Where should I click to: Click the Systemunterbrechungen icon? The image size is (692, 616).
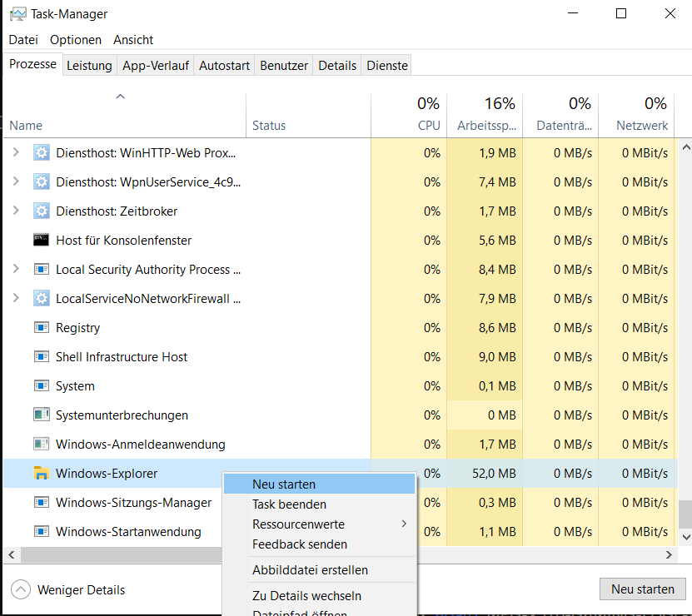coord(42,415)
